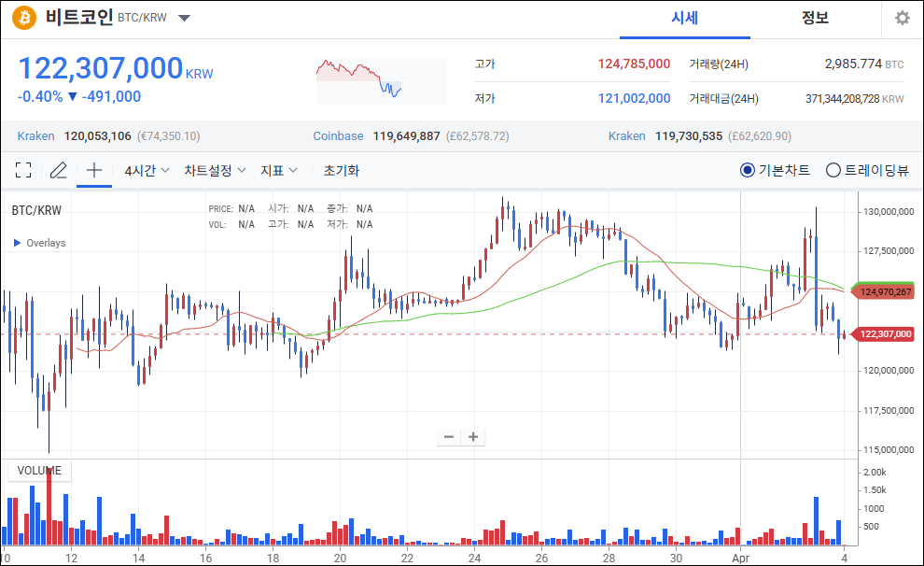Select the 기본차트 radio button
This screenshot has width=924, height=566.
748,170
